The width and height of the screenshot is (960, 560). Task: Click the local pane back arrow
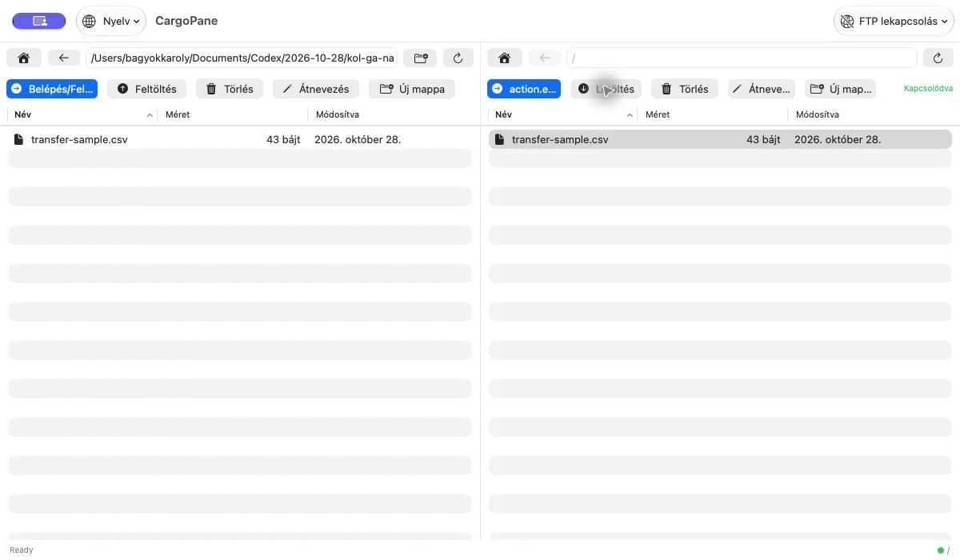click(64, 58)
